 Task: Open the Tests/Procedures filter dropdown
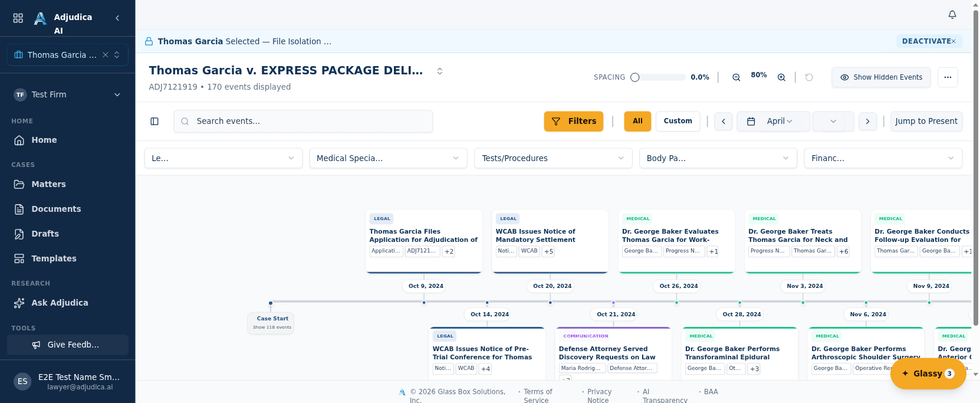(553, 158)
